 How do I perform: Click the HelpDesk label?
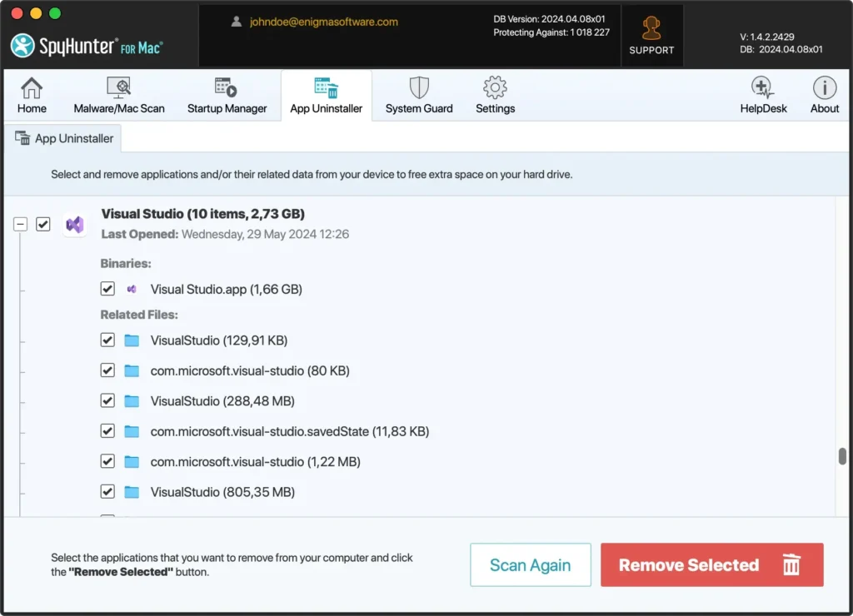(x=763, y=109)
